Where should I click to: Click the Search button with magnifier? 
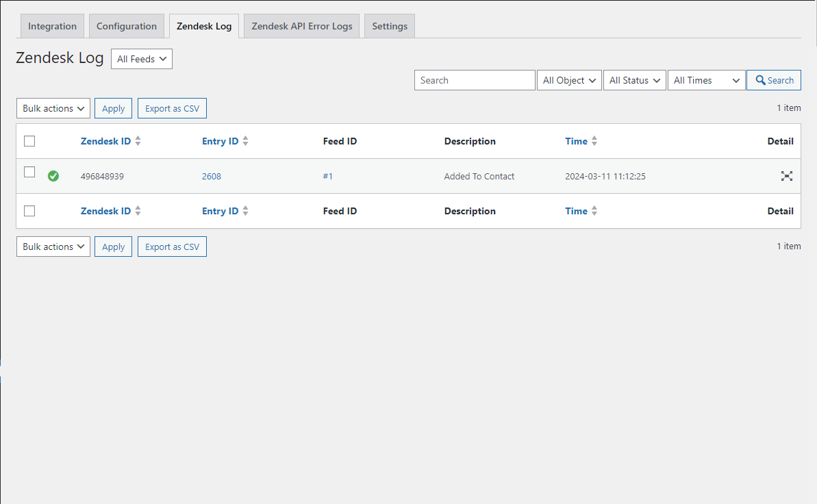click(774, 80)
